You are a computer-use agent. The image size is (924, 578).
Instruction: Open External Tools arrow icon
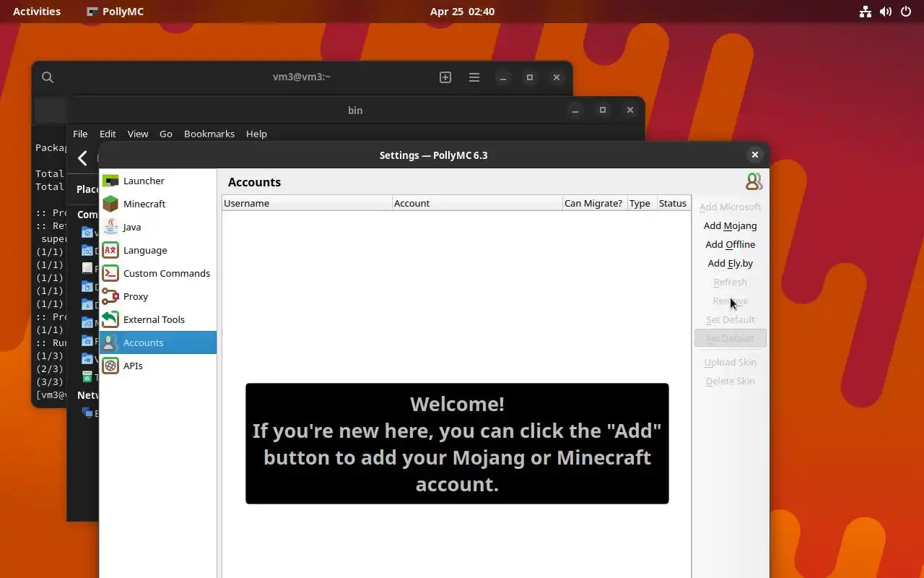click(x=110, y=319)
